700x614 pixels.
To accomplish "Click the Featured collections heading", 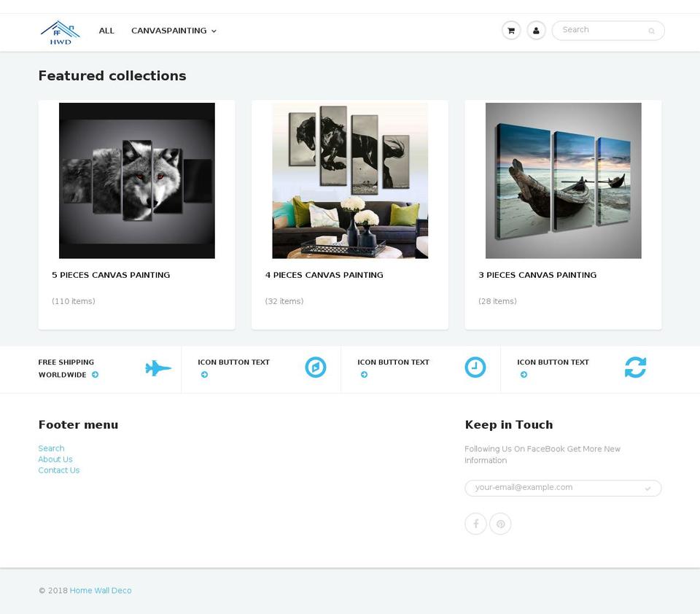I will [112, 76].
